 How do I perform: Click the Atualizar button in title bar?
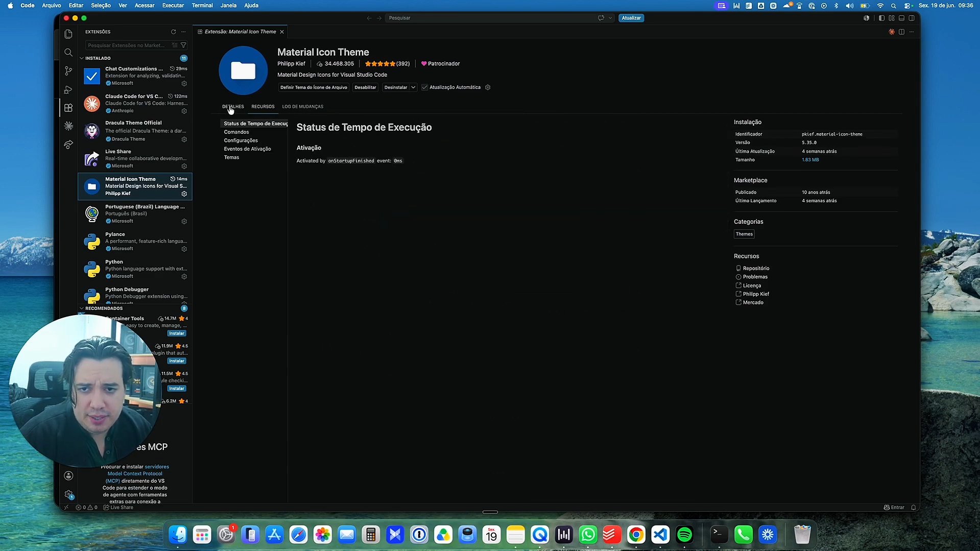pos(631,18)
